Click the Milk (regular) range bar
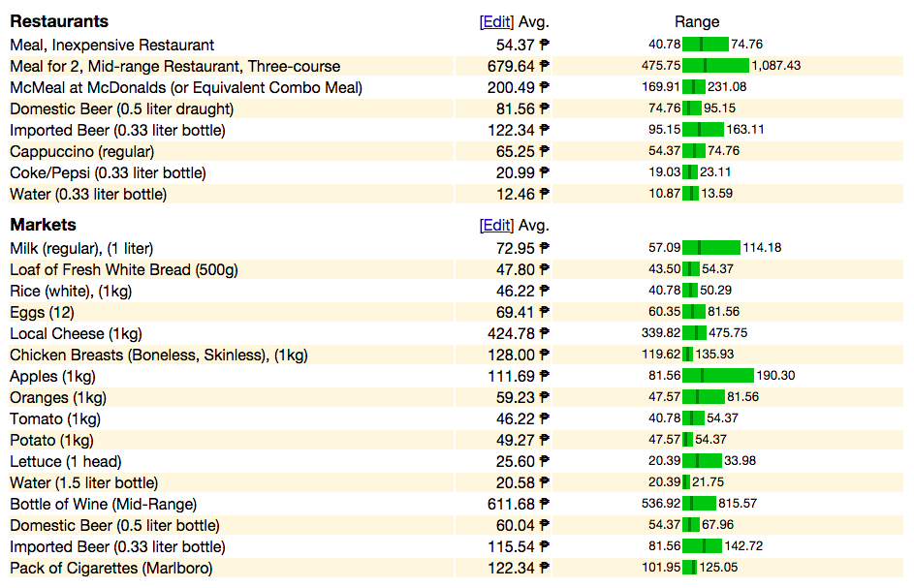Viewport: 914px width, 588px height. [x=711, y=248]
